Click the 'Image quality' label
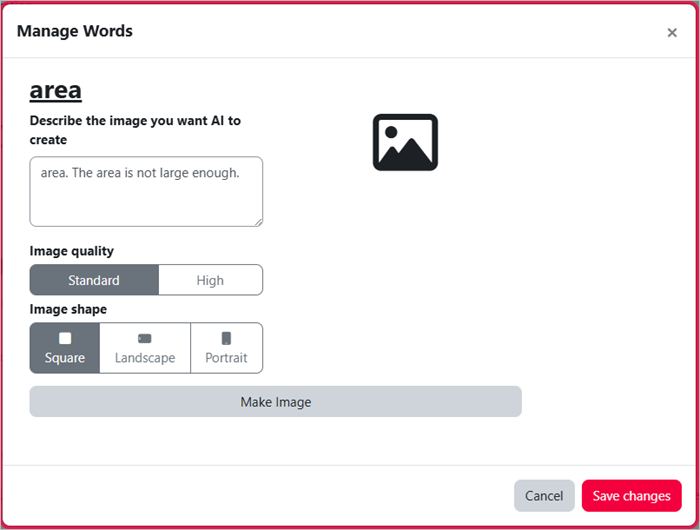The width and height of the screenshot is (700, 530). pos(71,251)
